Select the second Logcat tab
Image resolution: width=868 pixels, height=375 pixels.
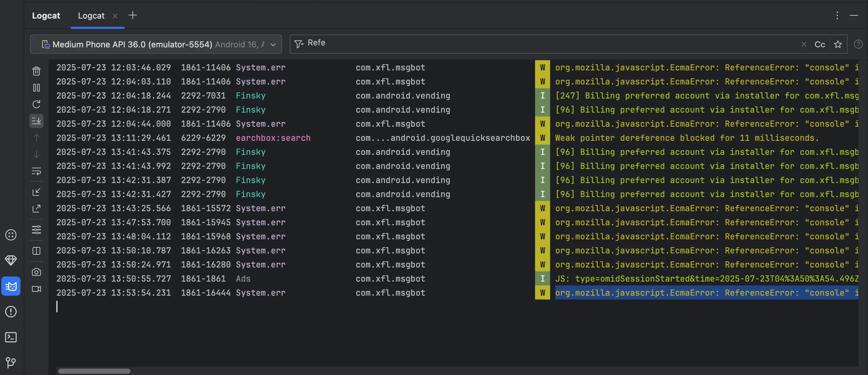[91, 16]
